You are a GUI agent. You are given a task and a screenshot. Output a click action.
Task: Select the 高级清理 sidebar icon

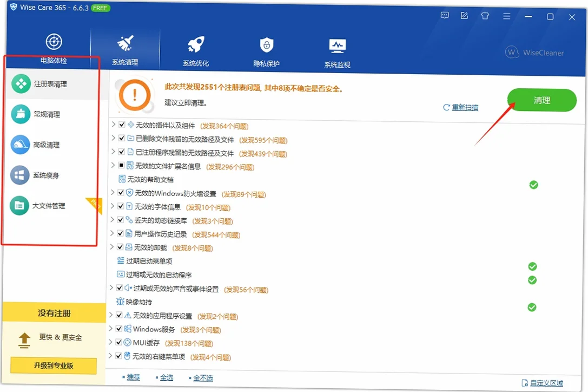[20, 145]
